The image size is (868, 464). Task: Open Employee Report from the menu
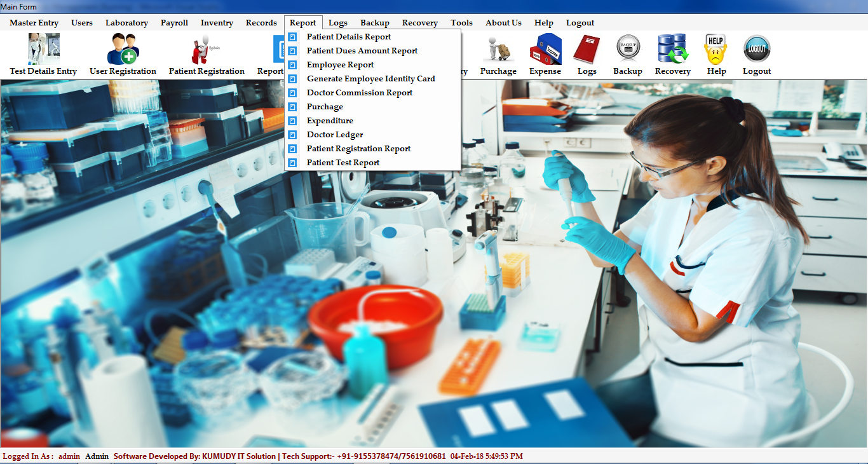[x=340, y=65]
